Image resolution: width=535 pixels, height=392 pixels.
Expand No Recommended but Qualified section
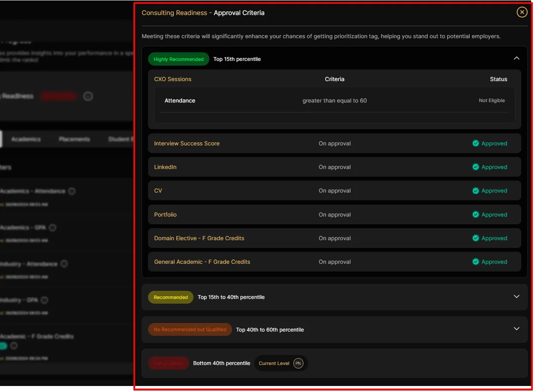[517, 329]
